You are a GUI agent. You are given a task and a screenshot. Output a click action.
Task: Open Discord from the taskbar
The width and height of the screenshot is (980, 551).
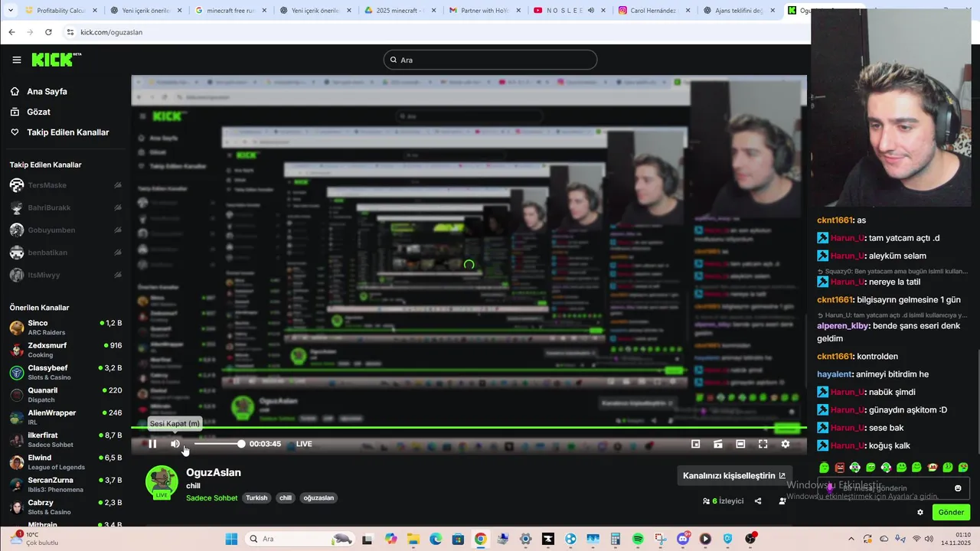click(x=683, y=539)
